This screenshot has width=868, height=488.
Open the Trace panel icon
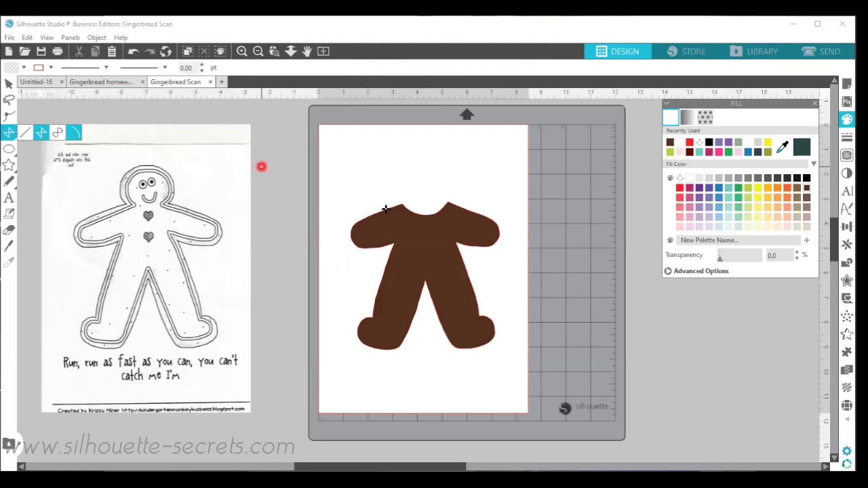[846, 155]
